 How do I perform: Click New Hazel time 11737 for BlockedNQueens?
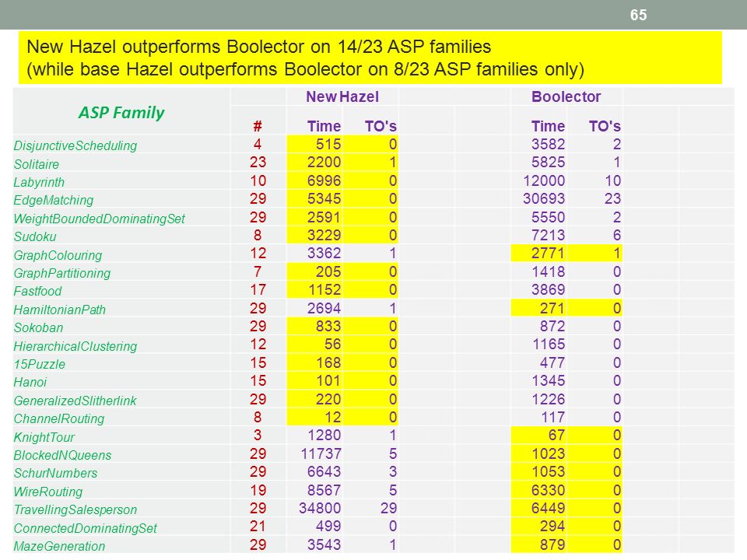(x=321, y=453)
